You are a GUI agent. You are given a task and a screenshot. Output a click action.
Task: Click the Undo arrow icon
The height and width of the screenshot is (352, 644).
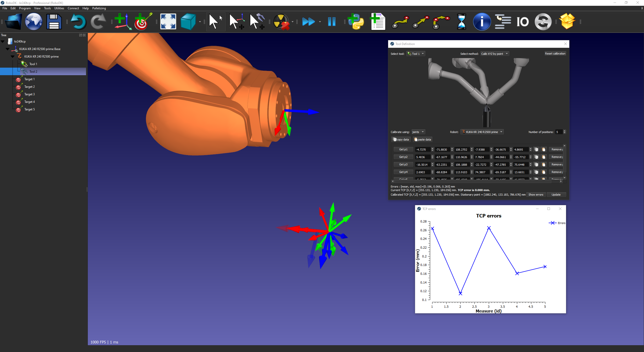pyautogui.click(x=78, y=22)
